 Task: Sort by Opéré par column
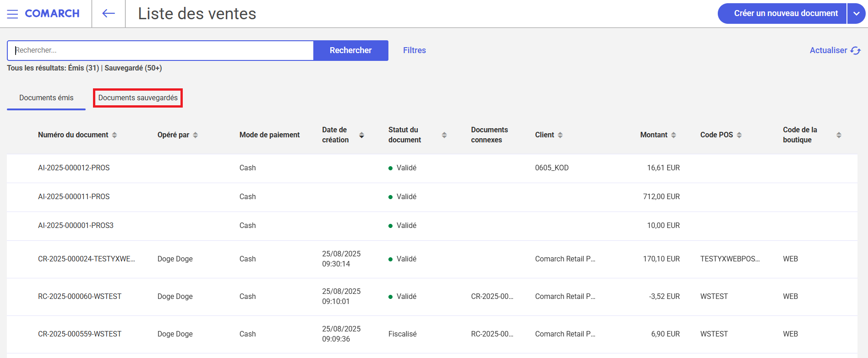click(x=196, y=135)
